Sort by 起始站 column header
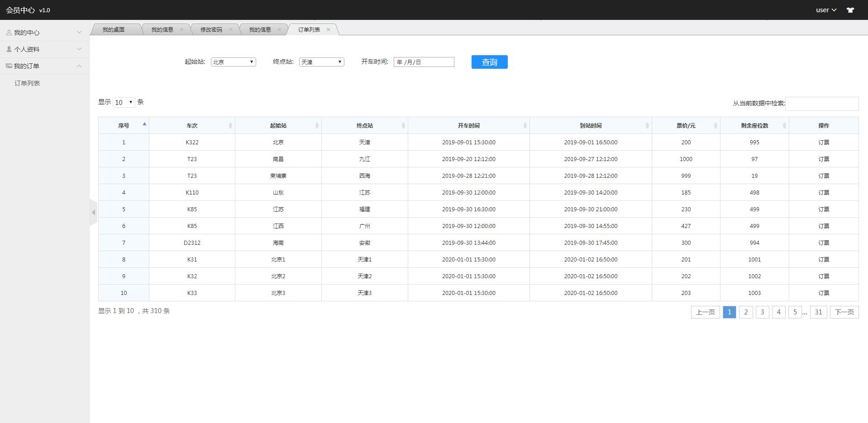The width and height of the screenshot is (868, 423). click(x=278, y=126)
